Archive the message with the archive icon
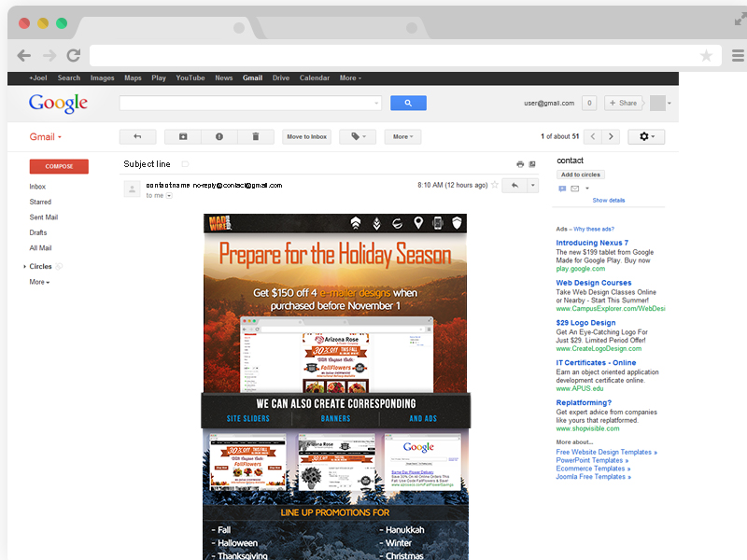 (183, 136)
